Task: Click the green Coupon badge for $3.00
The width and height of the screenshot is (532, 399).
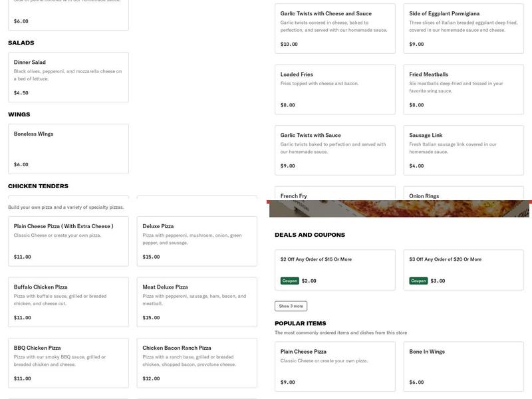Action: [418, 281]
